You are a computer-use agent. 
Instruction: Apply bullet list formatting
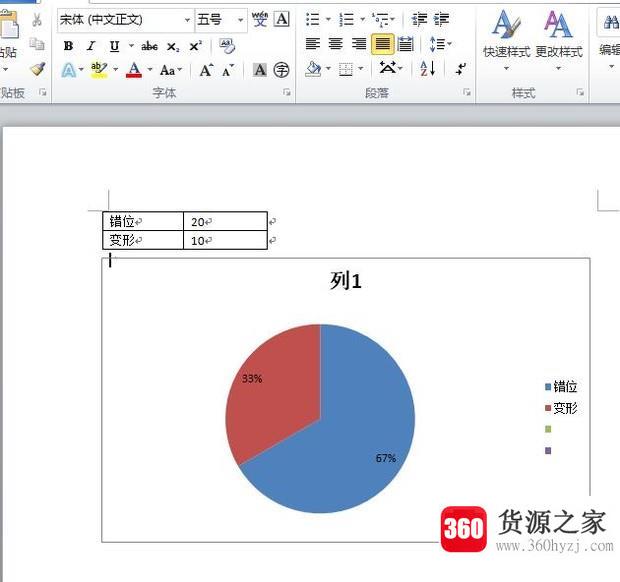coord(312,19)
